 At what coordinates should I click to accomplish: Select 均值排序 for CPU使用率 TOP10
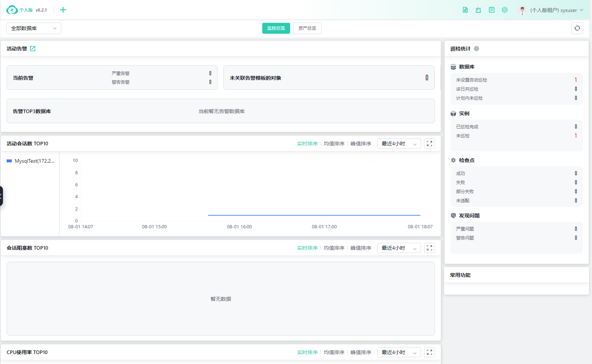(334, 352)
